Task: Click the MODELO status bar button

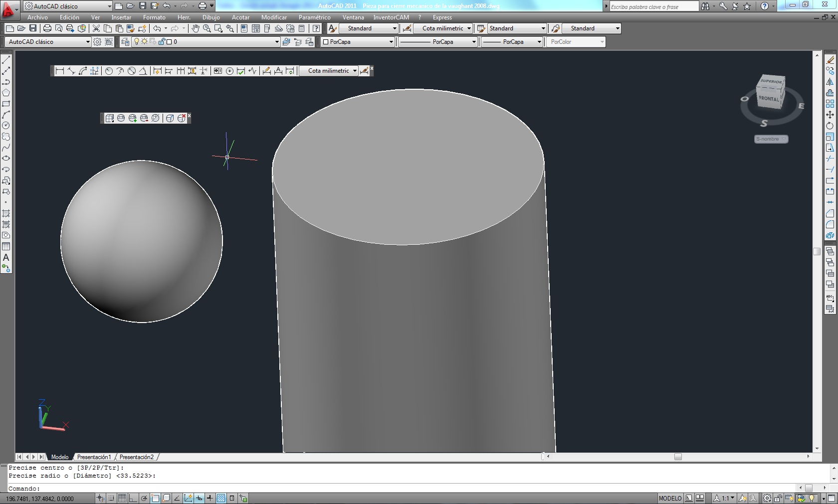Action: click(670, 498)
